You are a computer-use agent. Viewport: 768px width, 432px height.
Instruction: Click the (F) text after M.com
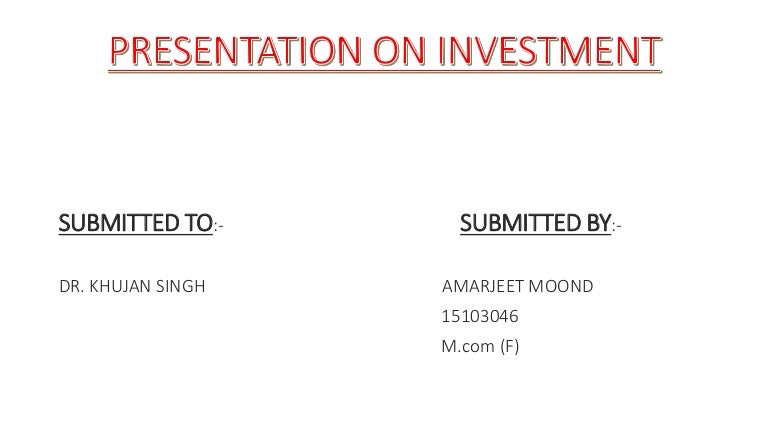click(509, 348)
